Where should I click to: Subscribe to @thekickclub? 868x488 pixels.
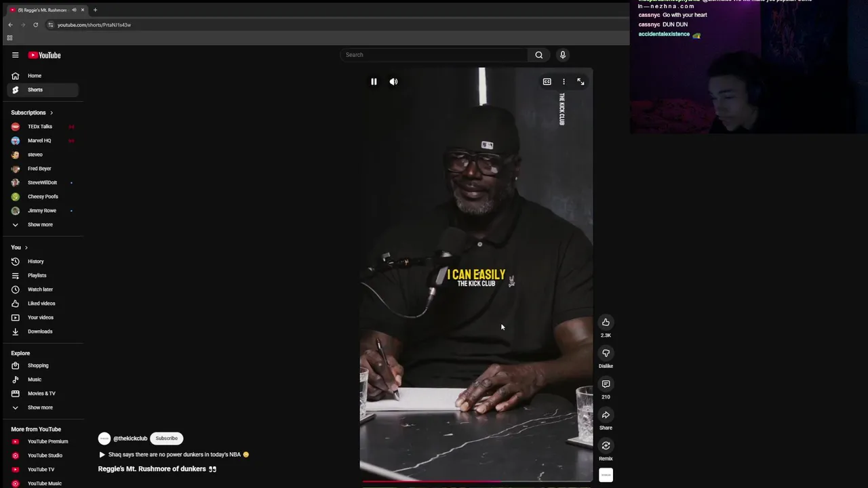[x=166, y=439]
